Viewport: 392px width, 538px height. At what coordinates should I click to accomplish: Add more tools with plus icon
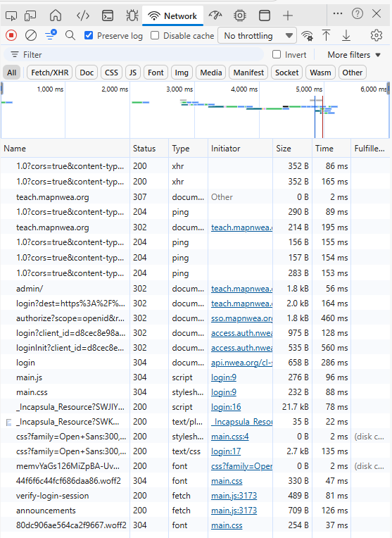pyautogui.click(x=288, y=15)
